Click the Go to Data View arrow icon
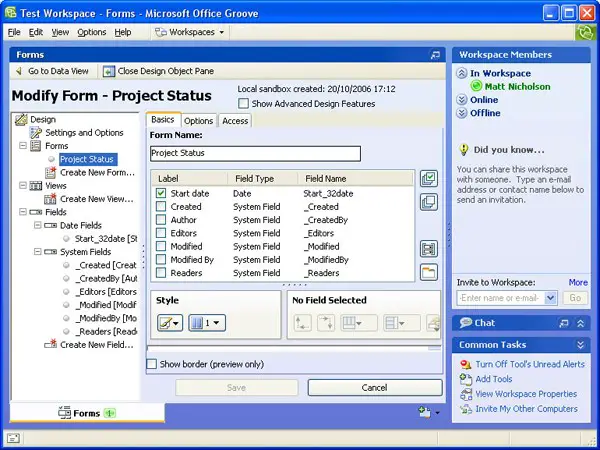The width and height of the screenshot is (600, 450). (x=18, y=71)
